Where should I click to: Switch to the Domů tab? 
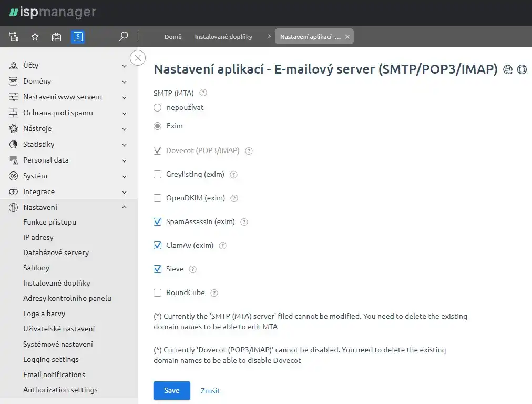[173, 37]
